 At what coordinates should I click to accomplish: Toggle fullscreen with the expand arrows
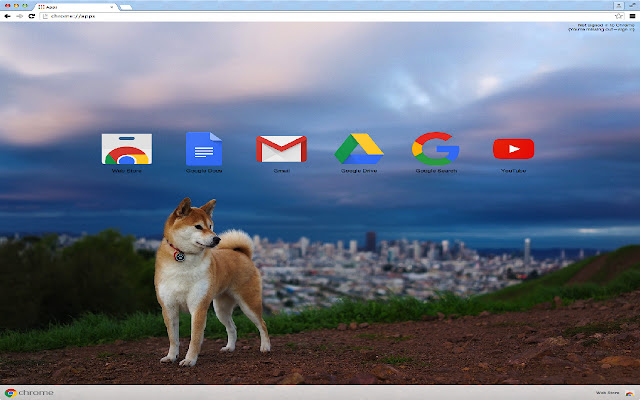click(x=633, y=4)
